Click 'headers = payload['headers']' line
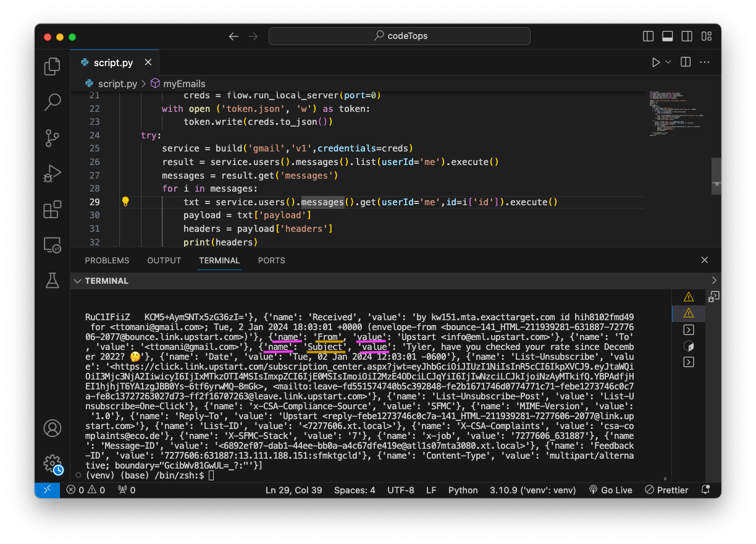The width and height of the screenshot is (756, 544). [x=258, y=229]
